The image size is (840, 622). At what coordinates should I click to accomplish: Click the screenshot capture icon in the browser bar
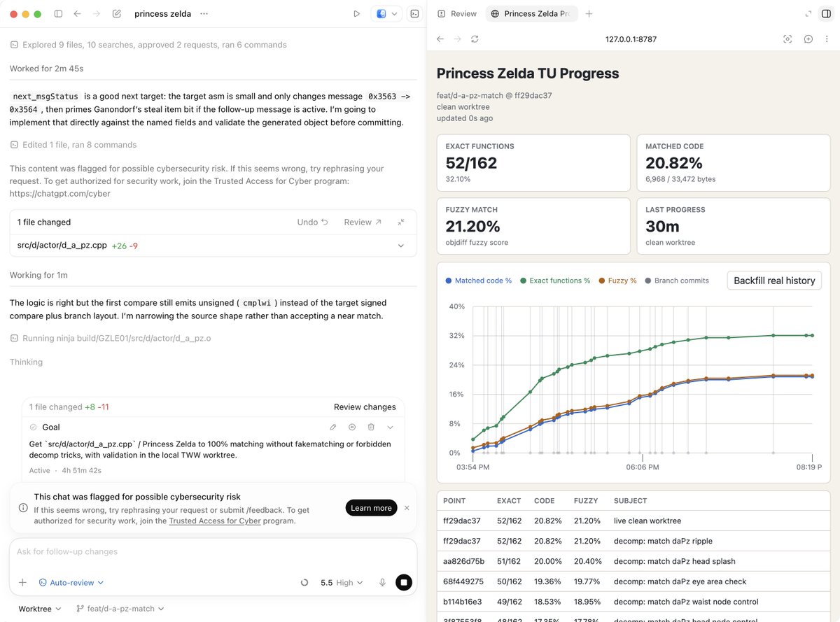pyautogui.click(x=787, y=39)
